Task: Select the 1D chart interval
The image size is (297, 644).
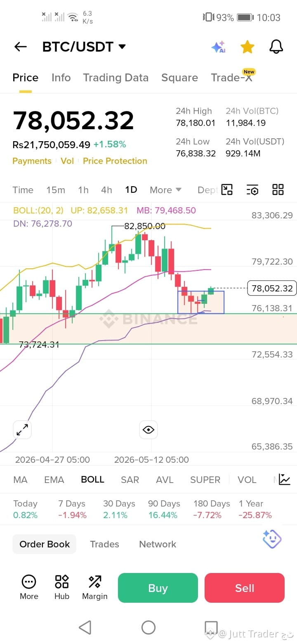Action: pos(131,190)
